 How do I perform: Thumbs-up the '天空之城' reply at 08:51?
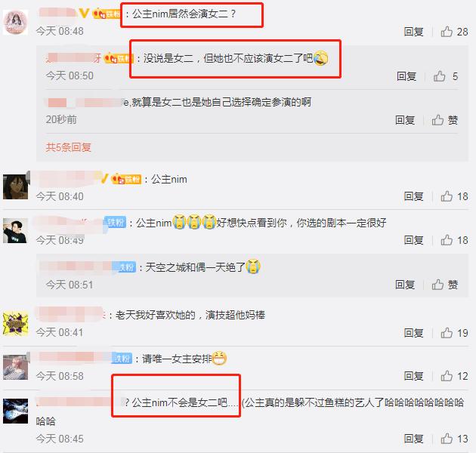click(x=445, y=285)
